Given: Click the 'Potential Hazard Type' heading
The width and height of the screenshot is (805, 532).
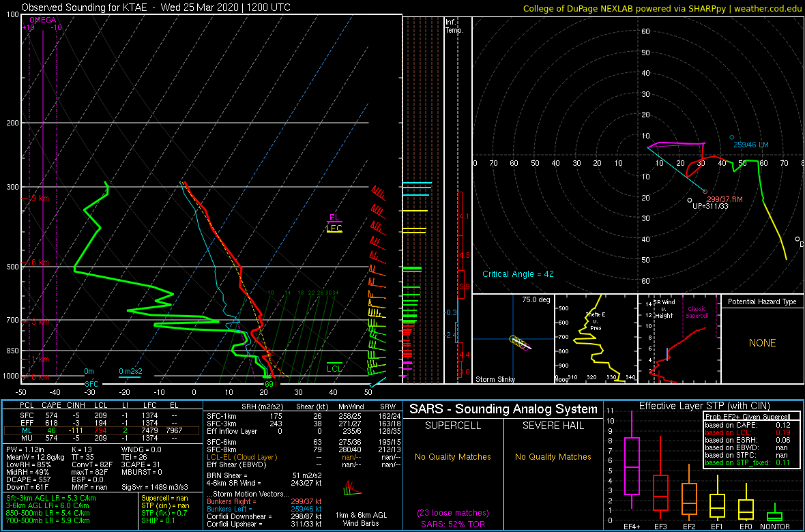Looking at the screenshot, I should [762, 301].
